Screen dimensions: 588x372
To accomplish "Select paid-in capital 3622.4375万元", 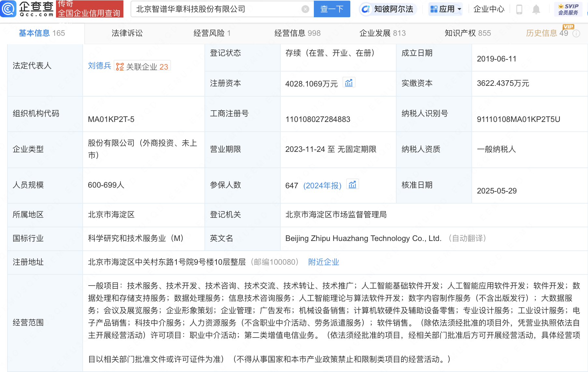I will (x=503, y=83).
